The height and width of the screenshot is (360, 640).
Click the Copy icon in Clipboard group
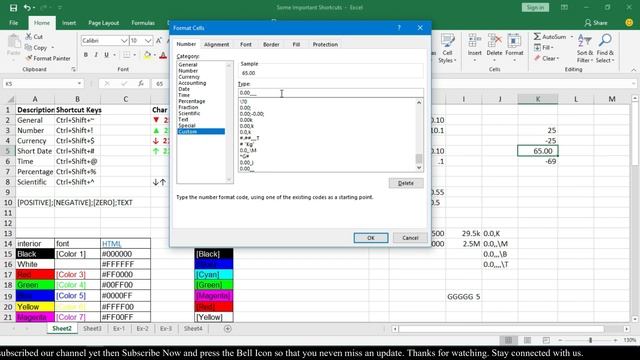[29, 47]
